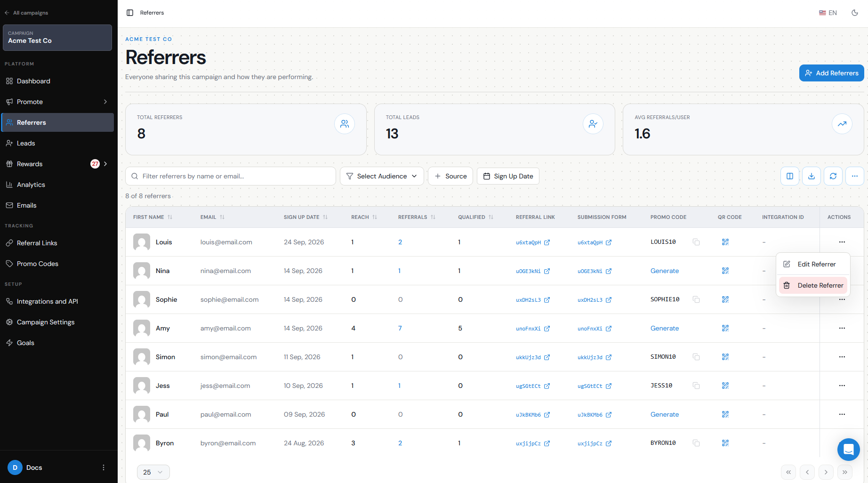Screen dimensions: 868x483
Task: Open Sophie's submission form link
Action: [595, 300]
